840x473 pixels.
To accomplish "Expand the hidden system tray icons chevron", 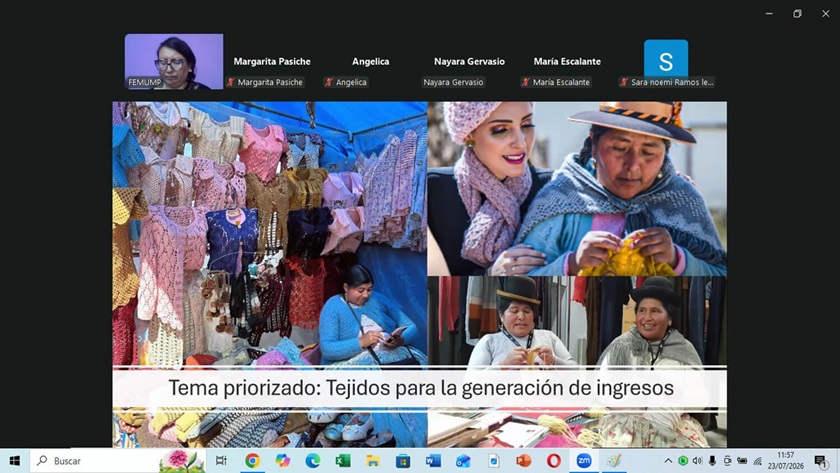I will point(668,461).
